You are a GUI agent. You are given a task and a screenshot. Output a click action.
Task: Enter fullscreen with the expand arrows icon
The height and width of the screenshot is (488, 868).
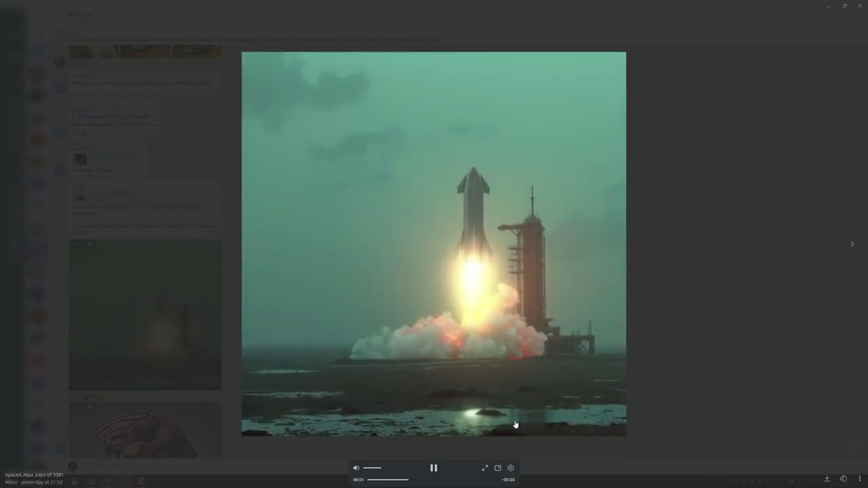(x=485, y=468)
